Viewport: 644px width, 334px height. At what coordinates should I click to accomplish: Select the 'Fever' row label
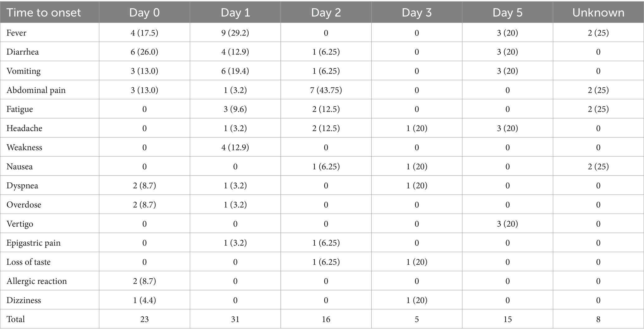[17, 33]
